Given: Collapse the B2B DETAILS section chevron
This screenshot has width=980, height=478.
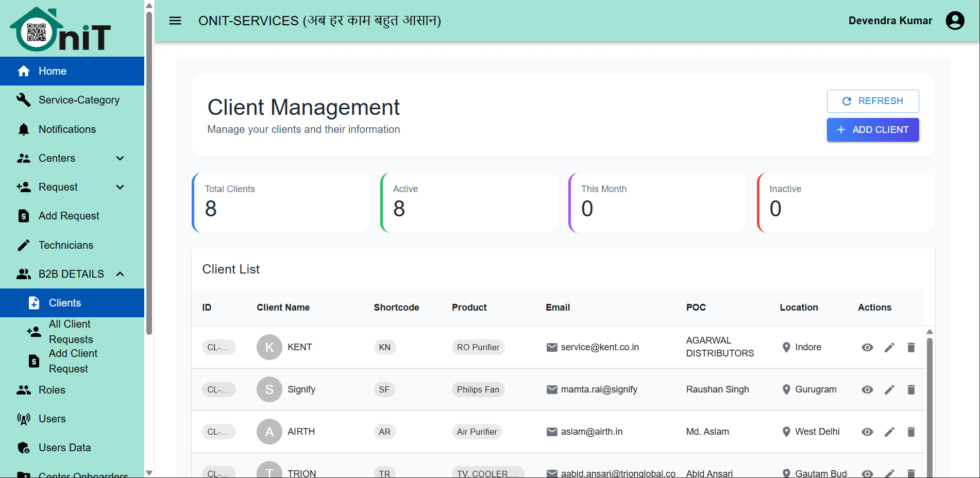Looking at the screenshot, I should tap(120, 274).
